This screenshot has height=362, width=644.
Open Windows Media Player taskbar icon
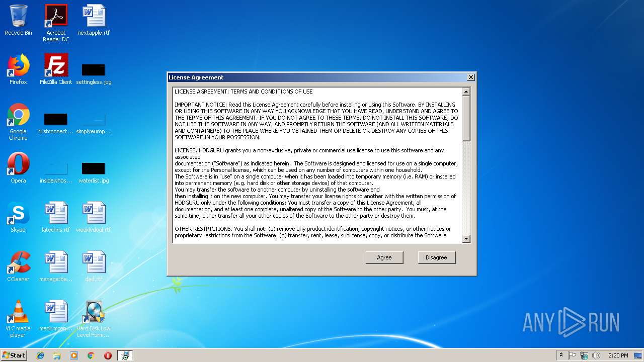(74, 355)
